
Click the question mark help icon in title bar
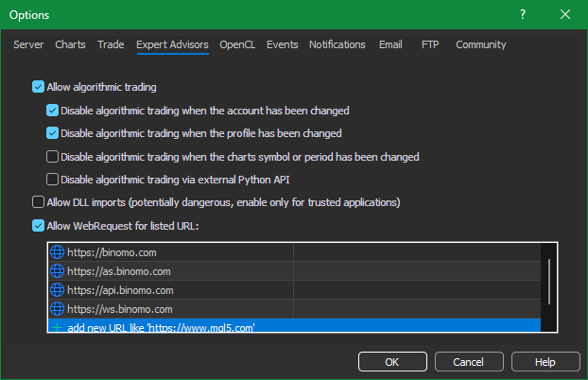coord(523,14)
